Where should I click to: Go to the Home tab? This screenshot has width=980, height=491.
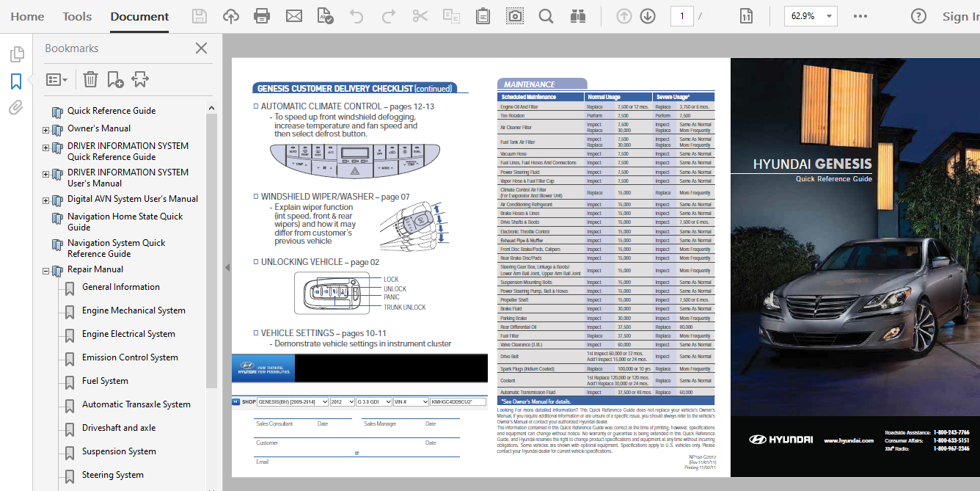pos(27,16)
